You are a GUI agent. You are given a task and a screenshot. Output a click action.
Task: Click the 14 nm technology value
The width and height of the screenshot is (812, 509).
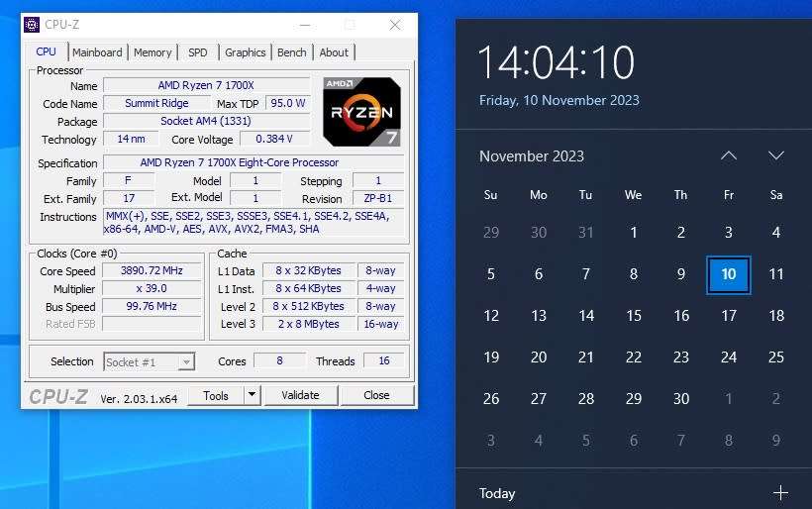[x=131, y=139]
